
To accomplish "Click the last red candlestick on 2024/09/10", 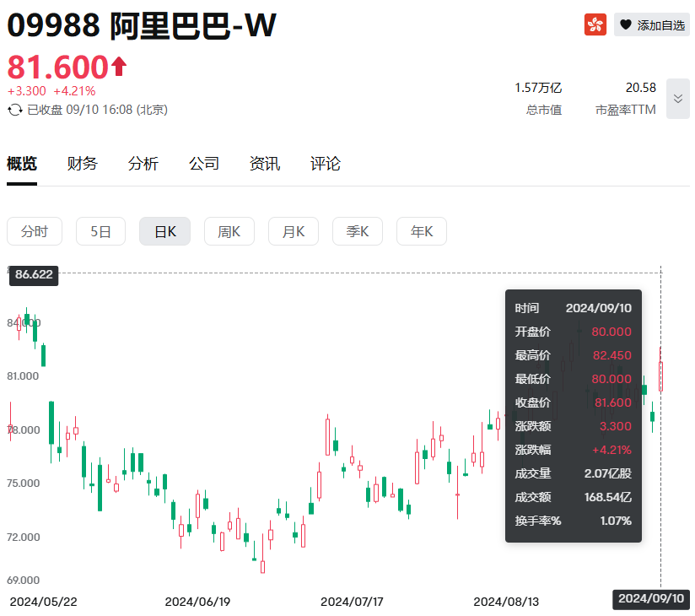I will pyautogui.click(x=660, y=376).
